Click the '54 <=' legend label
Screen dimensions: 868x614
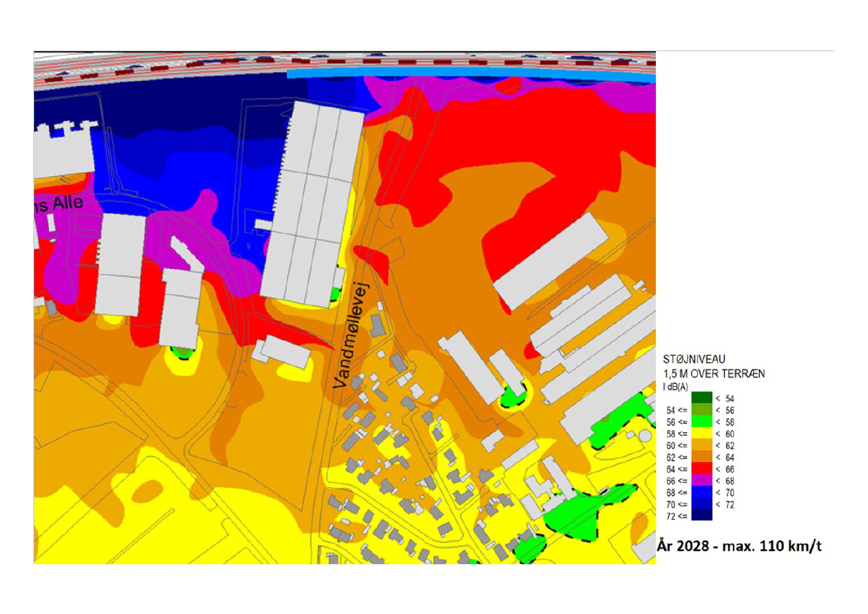click(677, 411)
